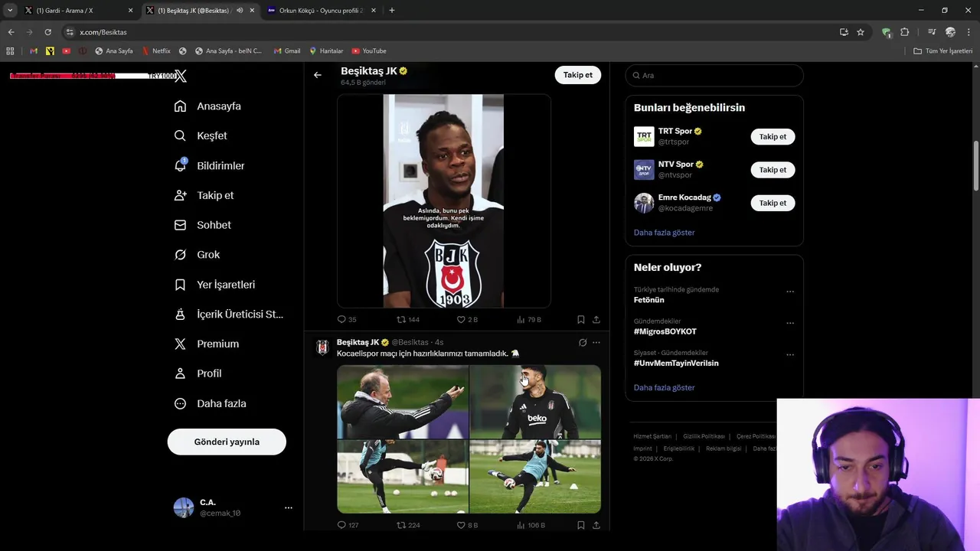Open the YouTube bookmark

pyautogui.click(x=369, y=51)
